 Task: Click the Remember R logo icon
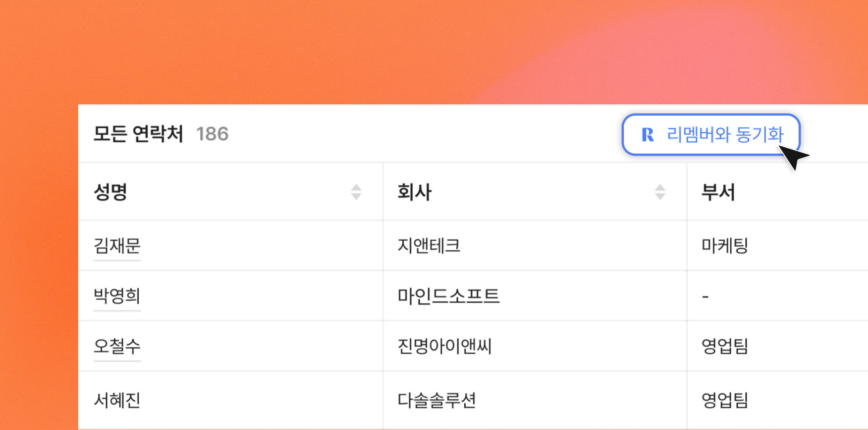tap(647, 135)
